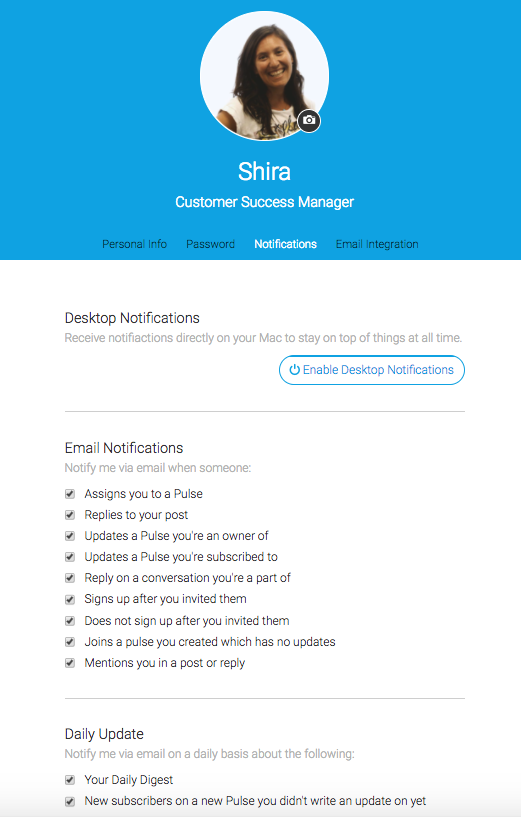Screen dimensions: 521x817
Task: Click the power icon in Enable Desktop Notifications
Action: click(x=294, y=369)
